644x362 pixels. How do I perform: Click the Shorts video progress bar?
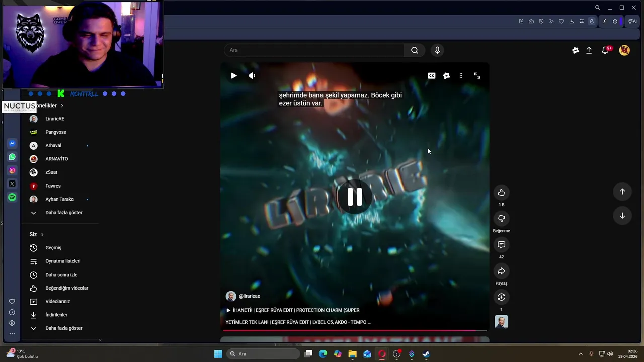[355, 330]
